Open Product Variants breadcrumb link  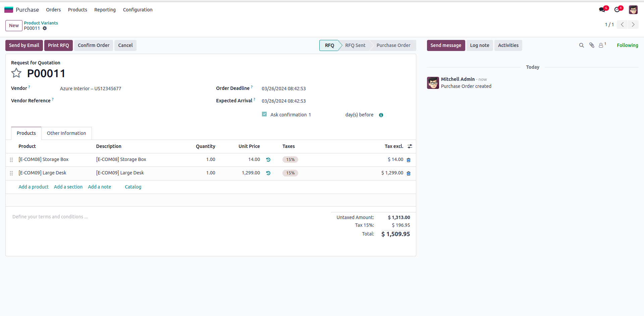point(41,23)
